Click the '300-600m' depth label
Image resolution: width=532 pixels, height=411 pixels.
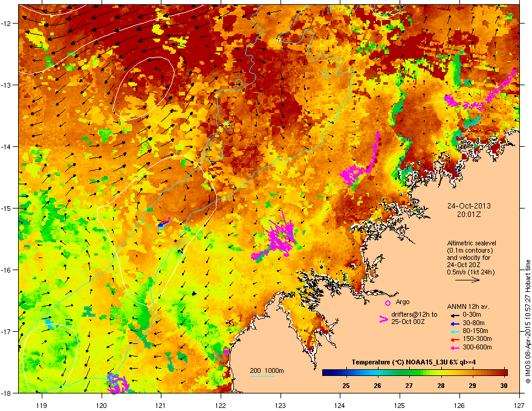[x=477, y=348]
